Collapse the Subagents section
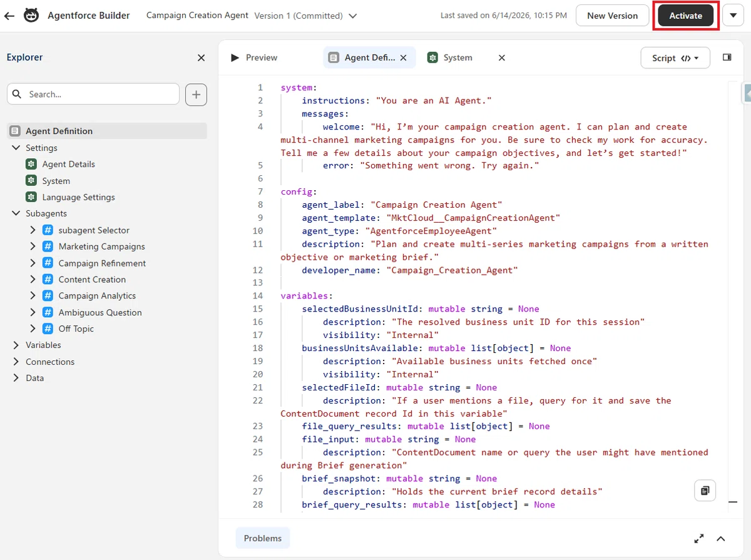 pos(16,213)
